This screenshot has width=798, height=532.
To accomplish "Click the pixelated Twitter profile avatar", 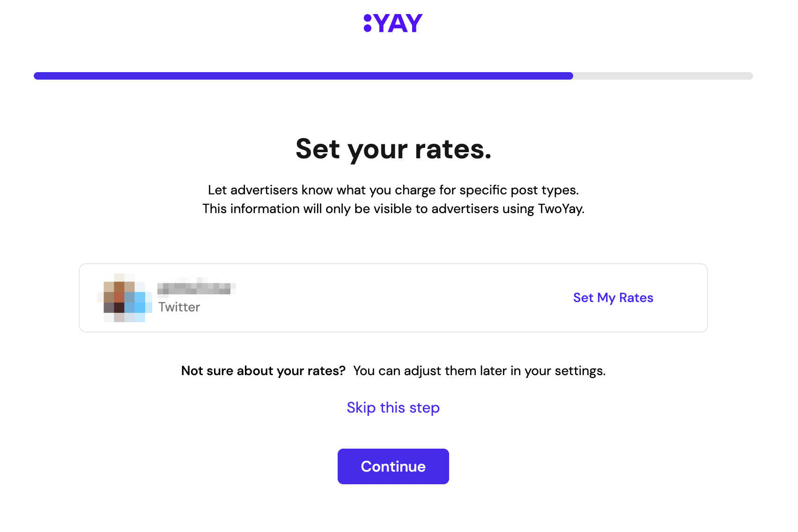I will tap(125, 298).
